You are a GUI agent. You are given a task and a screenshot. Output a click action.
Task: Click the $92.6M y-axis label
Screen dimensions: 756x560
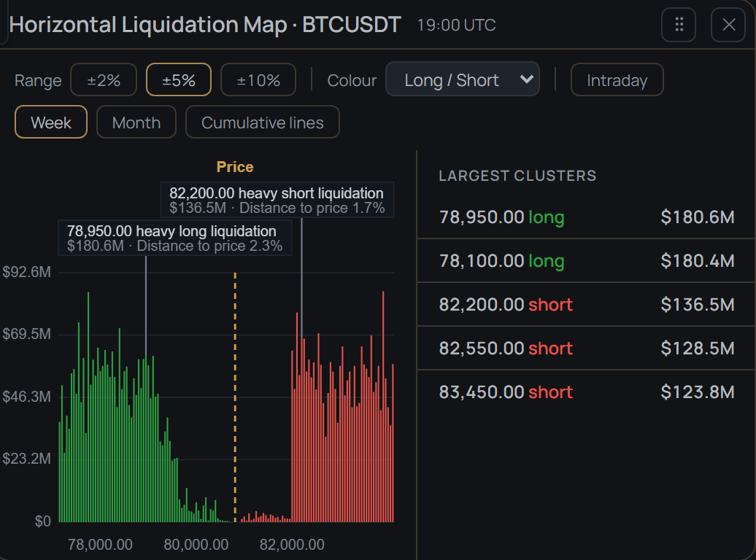pos(26,272)
